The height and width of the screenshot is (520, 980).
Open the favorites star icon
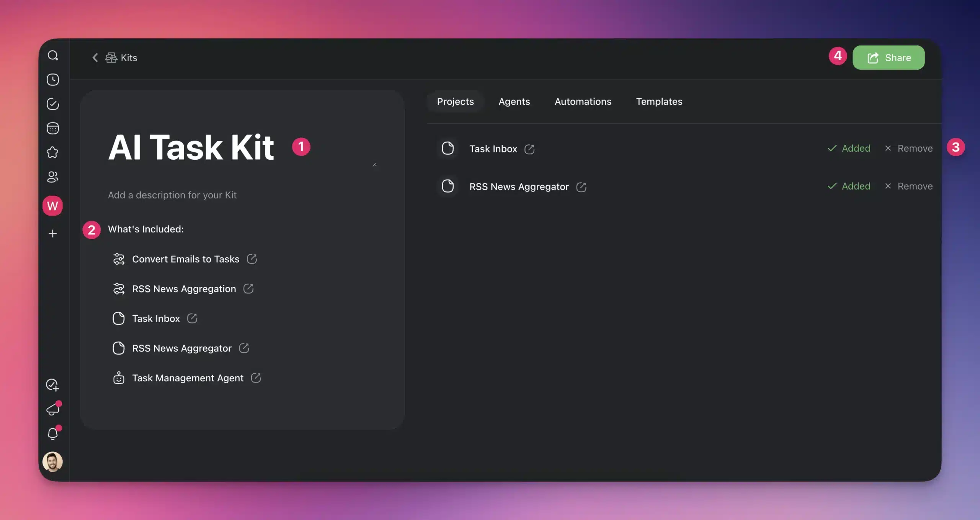point(53,153)
